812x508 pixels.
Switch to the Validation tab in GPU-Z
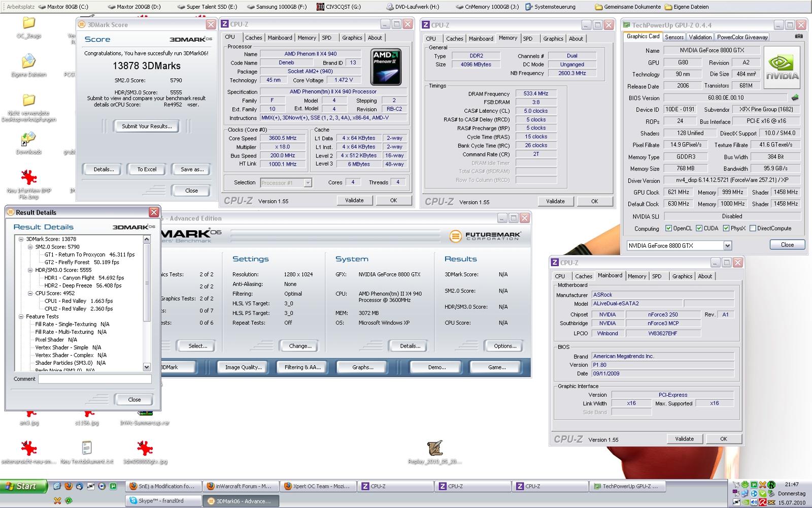pyautogui.click(x=700, y=37)
